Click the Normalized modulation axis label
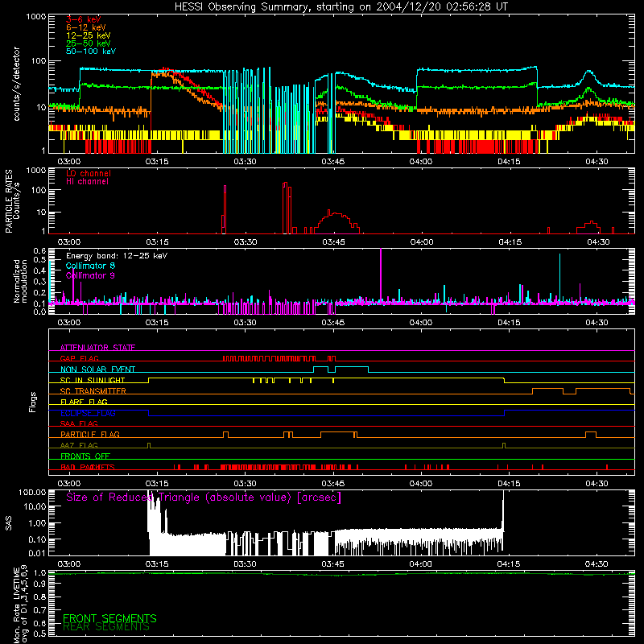The height and width of the screenshot is (644, 644). 20,281
